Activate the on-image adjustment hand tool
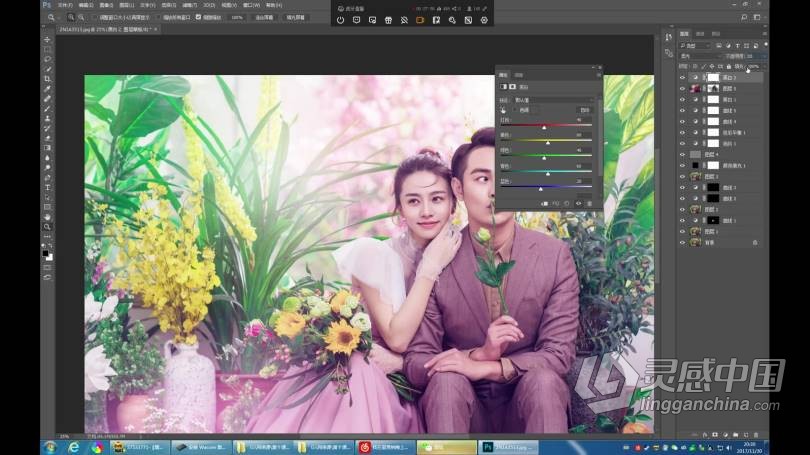The width and height of the screenshot is (810, 455). 503,110
